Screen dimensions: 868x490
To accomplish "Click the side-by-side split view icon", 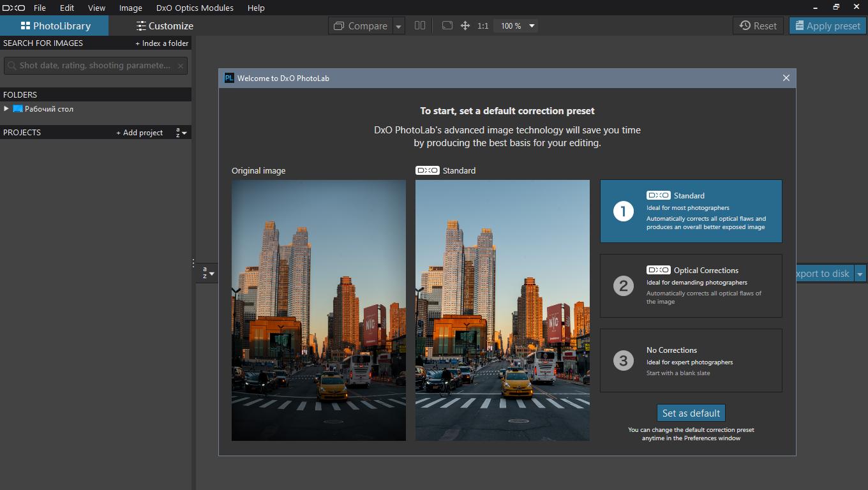I will [x=419, y=26].
